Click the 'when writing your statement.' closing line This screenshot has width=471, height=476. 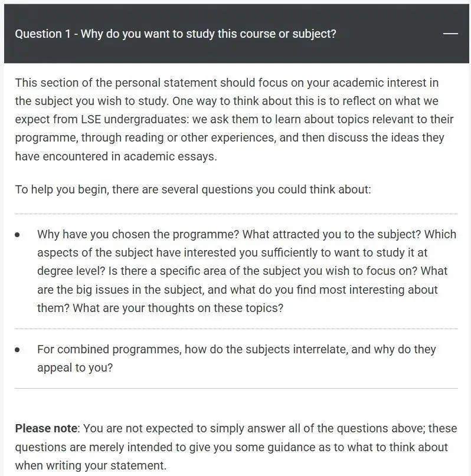[x=90, y=465]
